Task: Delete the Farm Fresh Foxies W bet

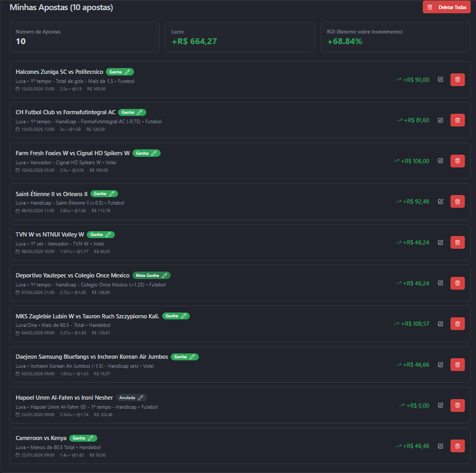Action: coord(457,161)
